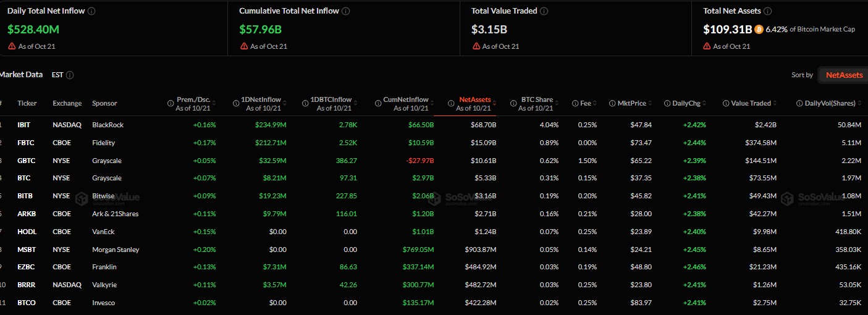The image size is (868, 315).
Task: Click info icon left of Prem./Dsc. header
Action: click(171, 103)
